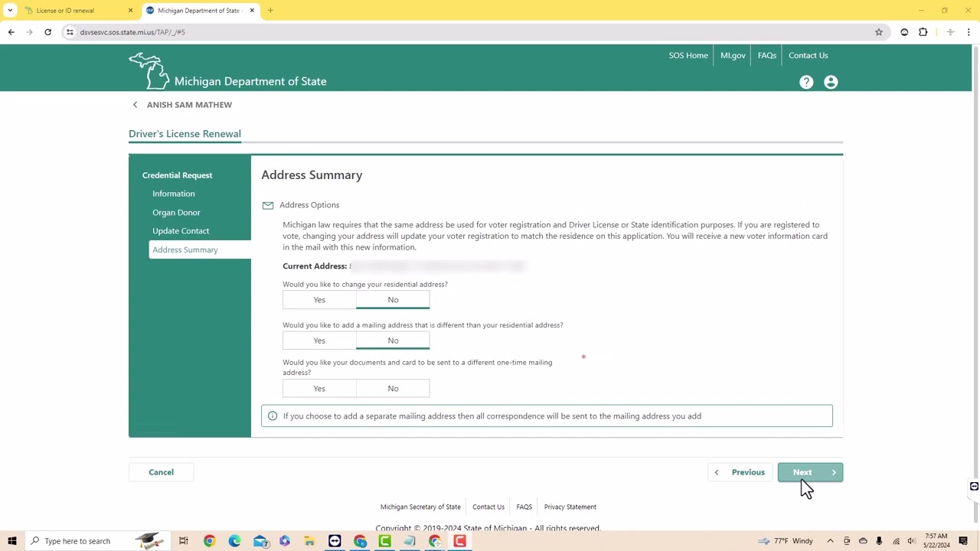Open the Mail app on the taskbar
Viewport: 980px width, 551px height.
point(260,541)
